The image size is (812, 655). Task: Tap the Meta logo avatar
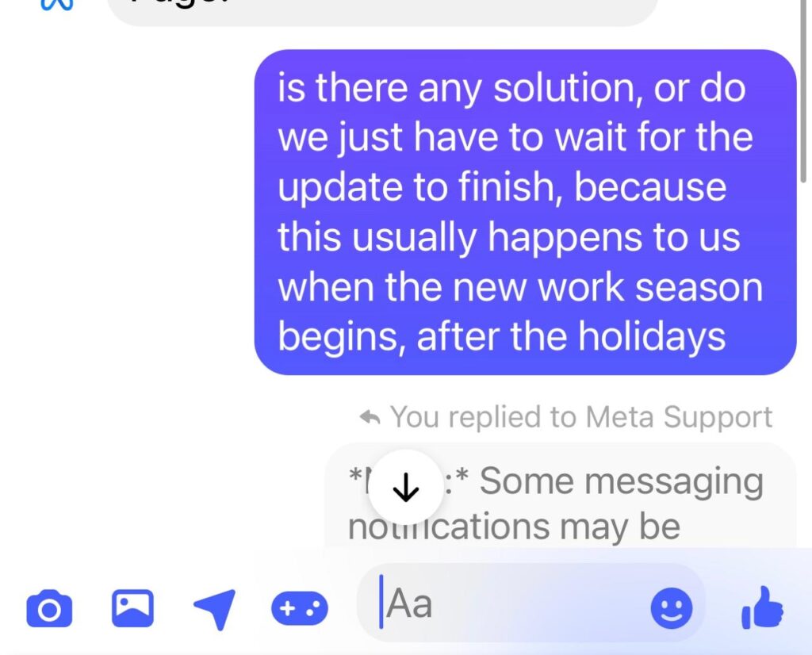click(x=56, y=5)
